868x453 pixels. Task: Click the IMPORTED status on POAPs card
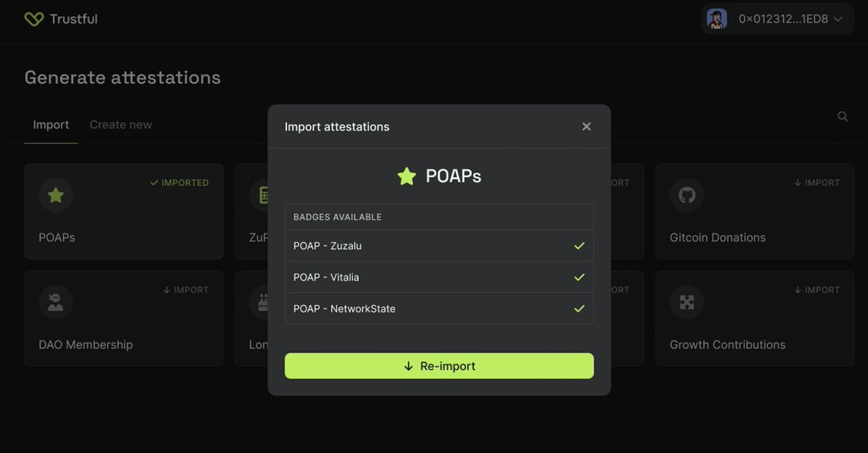(179, 183)
